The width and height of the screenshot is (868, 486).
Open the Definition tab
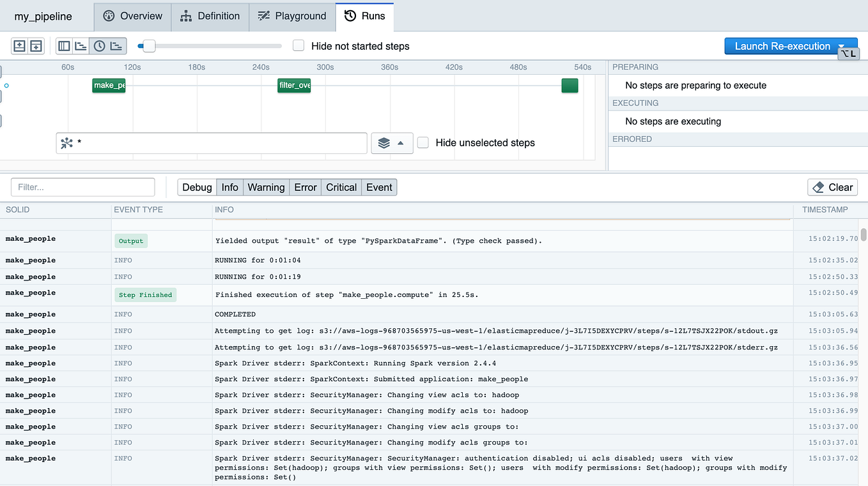pyautogui.click(x=210, y=16)
